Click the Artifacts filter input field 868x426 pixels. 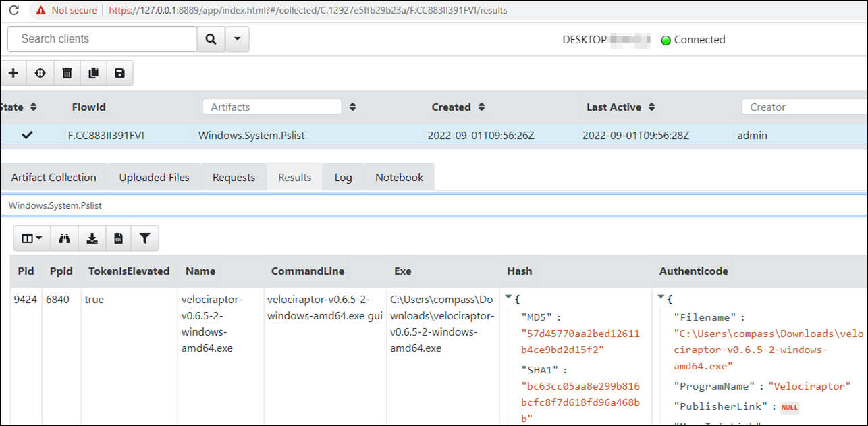pyautogui.click(x=272, y=107)
